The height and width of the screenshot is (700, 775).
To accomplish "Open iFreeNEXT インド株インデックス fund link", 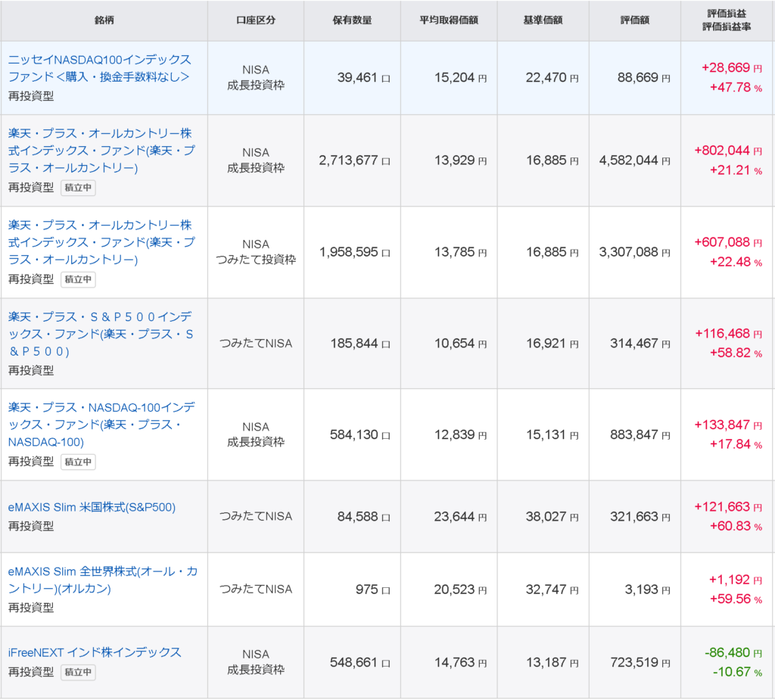I will [x=95, y=652].
